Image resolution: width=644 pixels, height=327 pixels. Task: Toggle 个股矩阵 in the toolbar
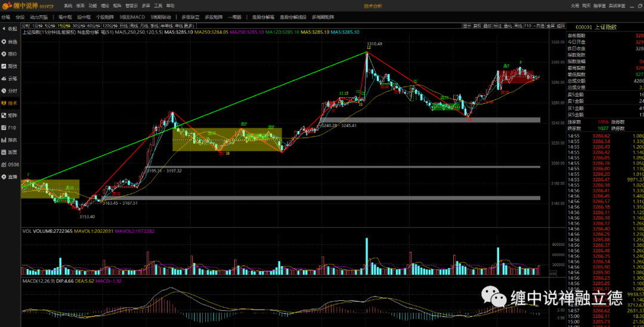pyautogui.click(x=105, y=17)
